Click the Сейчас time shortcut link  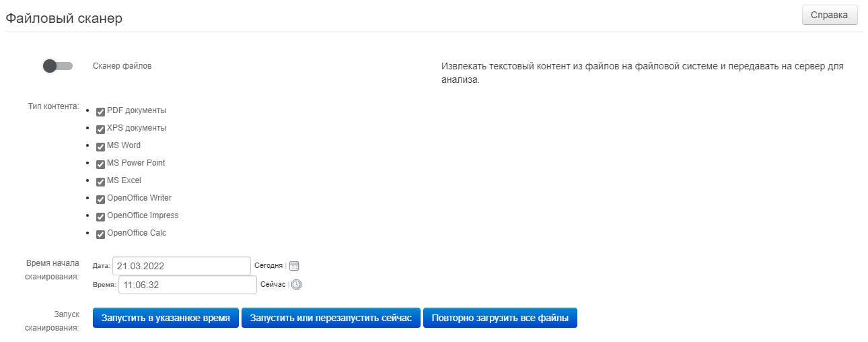(x=273, y=285)
